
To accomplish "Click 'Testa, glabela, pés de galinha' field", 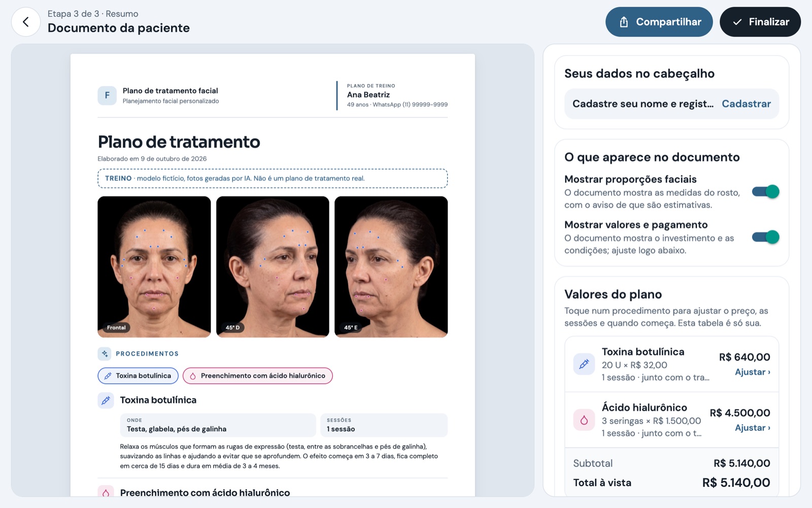I will pos(218,425).
